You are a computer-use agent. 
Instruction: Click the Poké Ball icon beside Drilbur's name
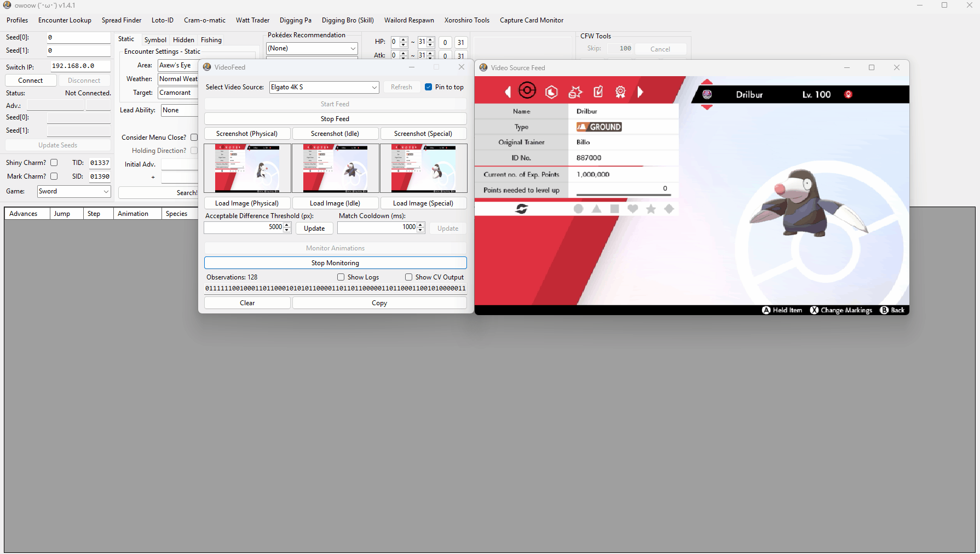tap(707, 94)
